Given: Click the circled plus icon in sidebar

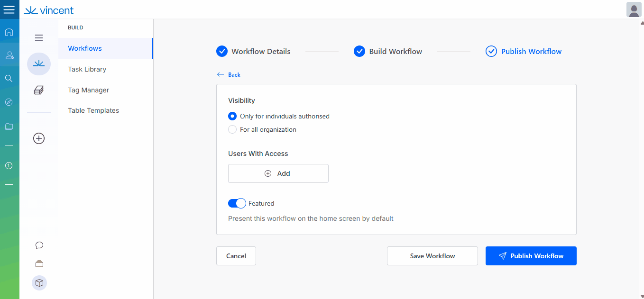Looking at the screenshot, I should click(39, 138).
